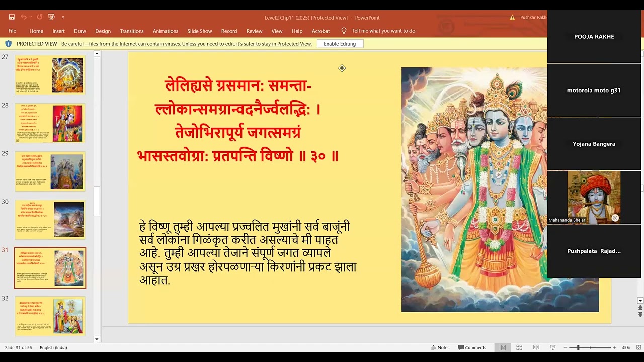Image resolution: width=644 pixels, height=362 pixels.
Task: Click Slide 31 of 56 status indicator
Action: [18, 348]
